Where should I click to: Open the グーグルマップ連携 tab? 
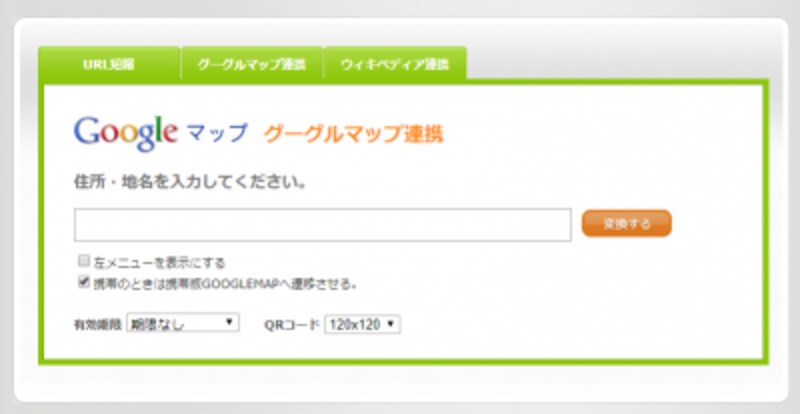(252, 64)
